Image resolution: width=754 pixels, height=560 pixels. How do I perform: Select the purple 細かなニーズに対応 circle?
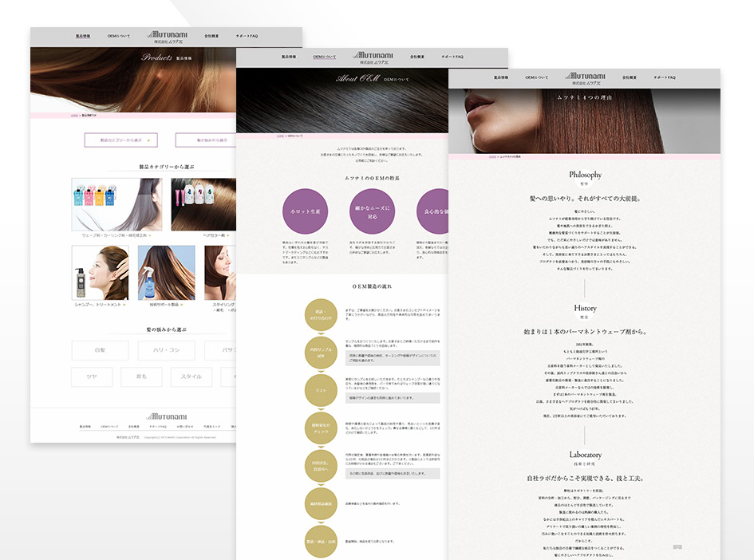[372, 211]
